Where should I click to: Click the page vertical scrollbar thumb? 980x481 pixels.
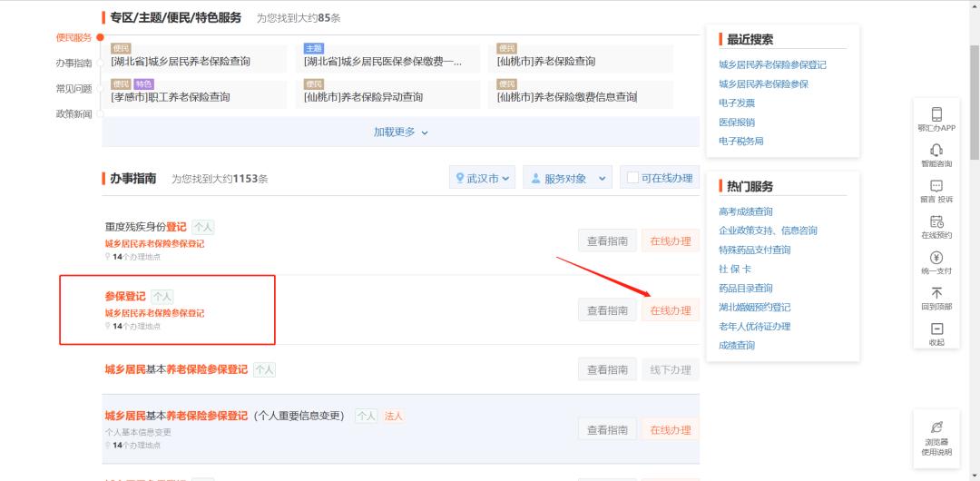point(975,103)
